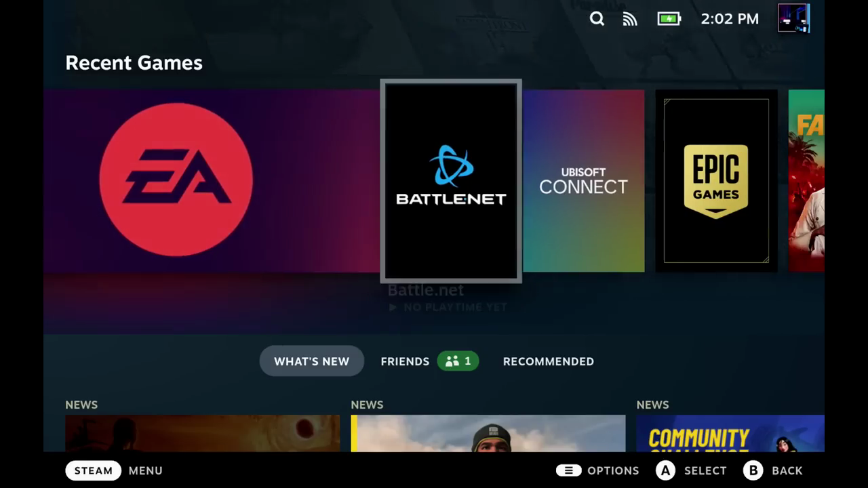Open the Epic Games tile
This screenshot has width=868, height=488.
(716, 181)
